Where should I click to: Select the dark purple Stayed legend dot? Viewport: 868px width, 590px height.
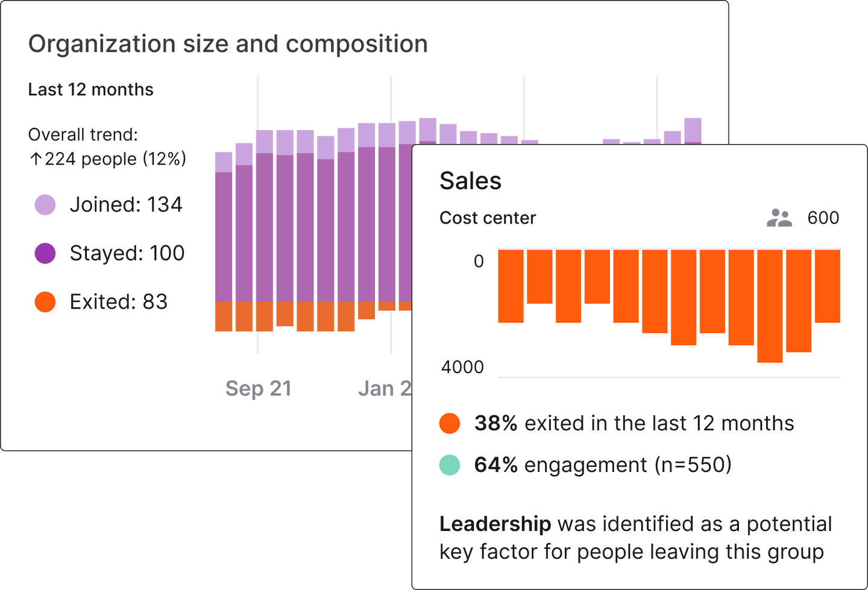[45, 254]
